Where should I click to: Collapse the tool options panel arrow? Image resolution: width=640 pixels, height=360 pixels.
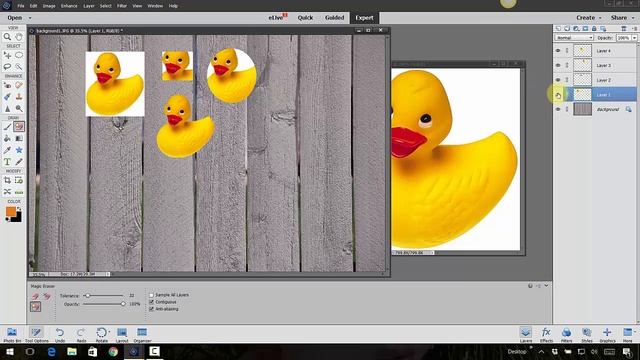coord(546,286)
